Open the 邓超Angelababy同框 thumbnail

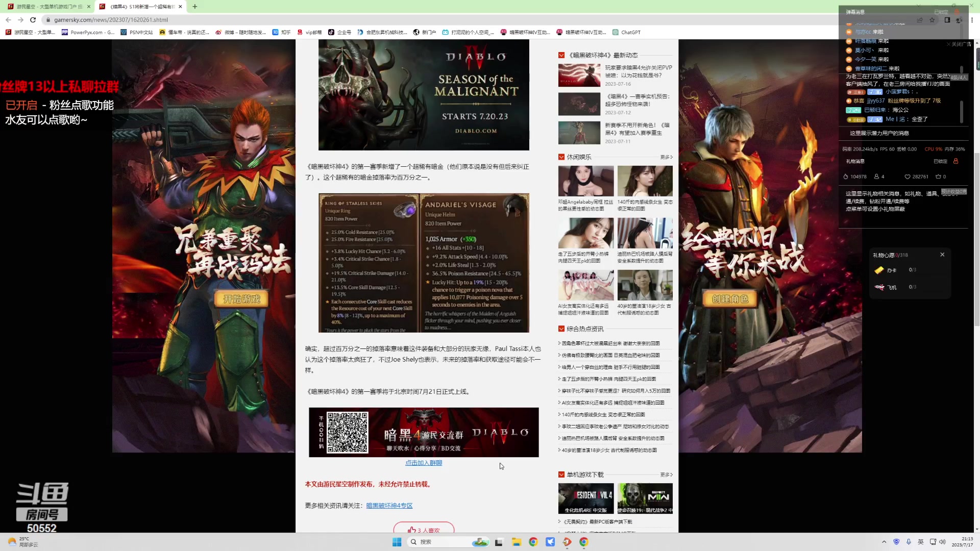[586, 181]
